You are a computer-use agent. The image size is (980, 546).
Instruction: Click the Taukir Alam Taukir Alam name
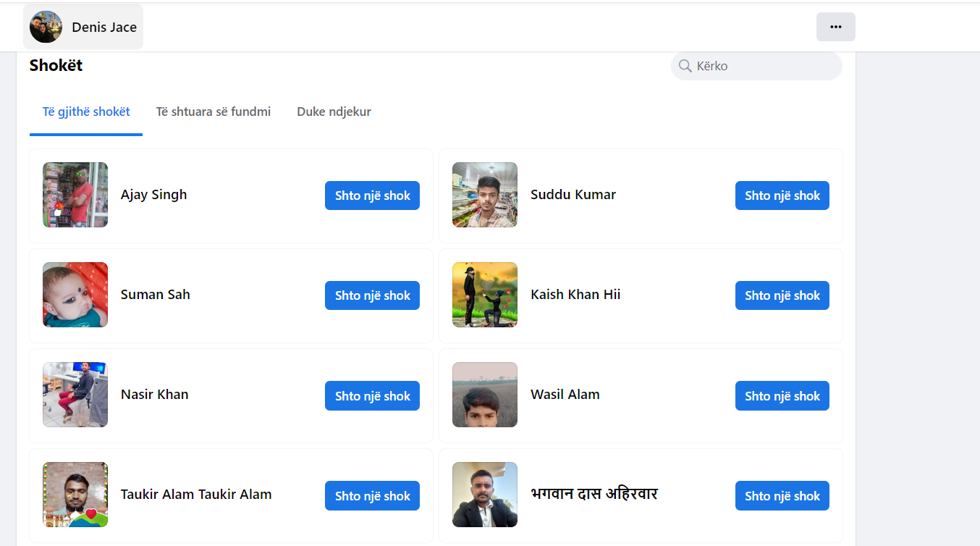pyautogui.click(x=196, y=495)
